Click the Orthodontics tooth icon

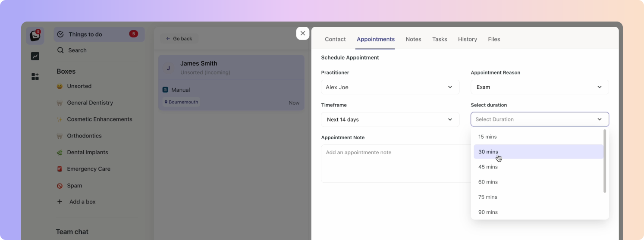tap(60, 136)
